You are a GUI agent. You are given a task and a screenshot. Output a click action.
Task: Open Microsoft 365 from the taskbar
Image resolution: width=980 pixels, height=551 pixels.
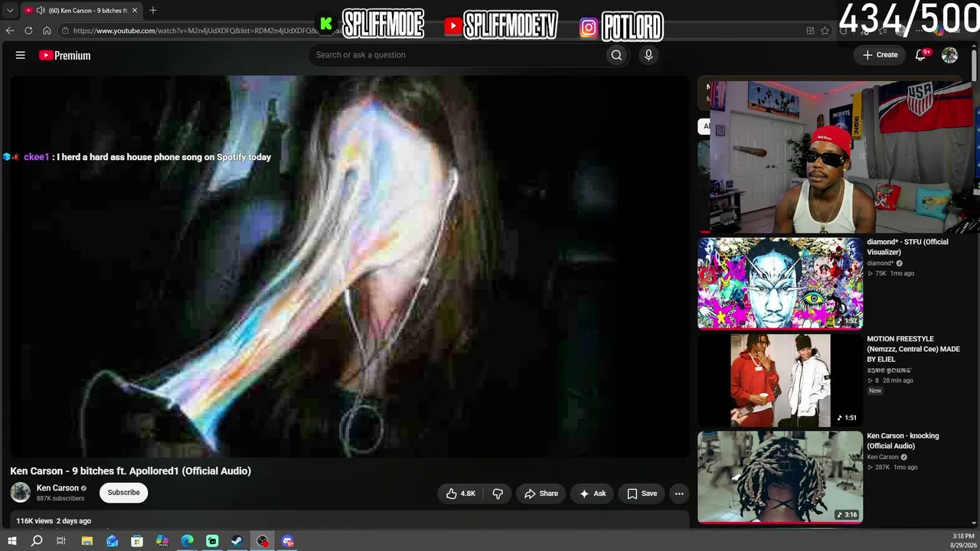click(x=162, y=541)
